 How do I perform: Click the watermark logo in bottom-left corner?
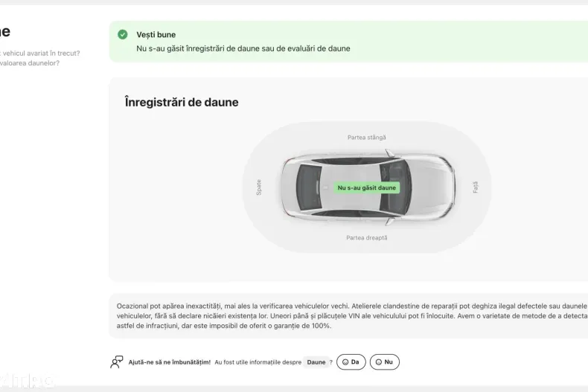coord(27,380)
